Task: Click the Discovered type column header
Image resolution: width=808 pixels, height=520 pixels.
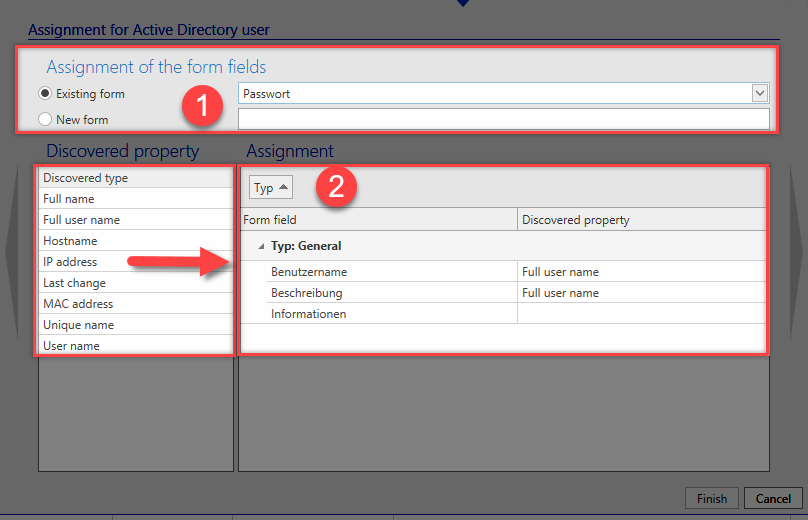Action: [136, 178]
